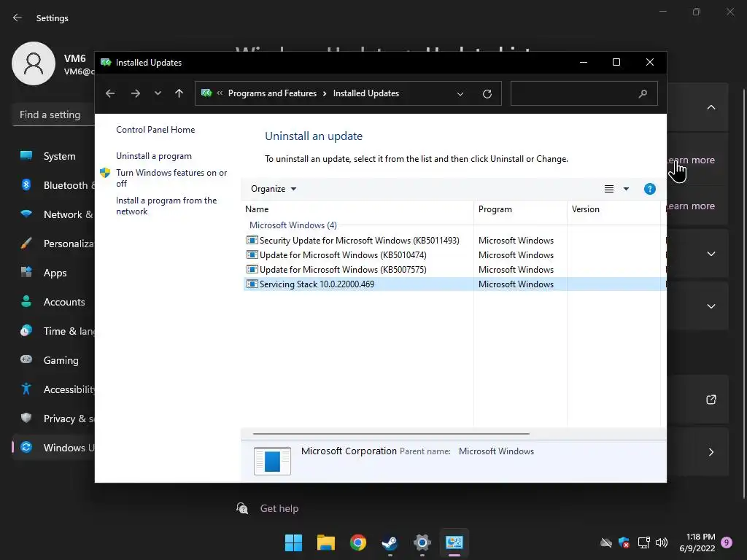Open Steam from the taskbar
Screen dimensions: 747x560
390,542
